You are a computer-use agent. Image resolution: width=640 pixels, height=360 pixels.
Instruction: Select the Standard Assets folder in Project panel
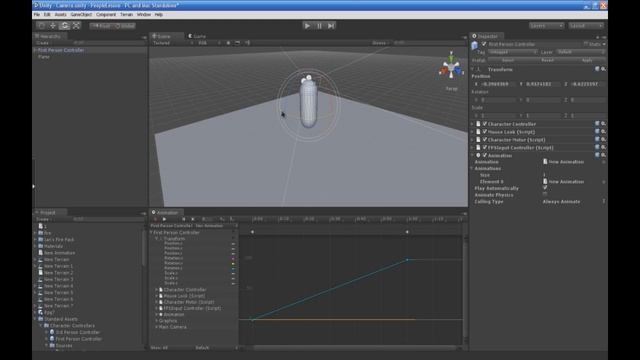pos(60,319)
